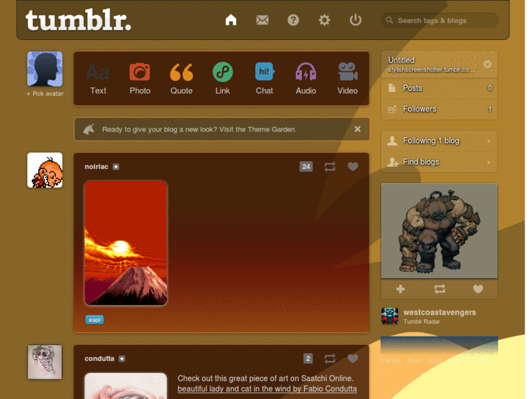Viewport: 532px width, 399px height.
Task: Open Find blogs in sidebar
Action: (x=440, y=162)
